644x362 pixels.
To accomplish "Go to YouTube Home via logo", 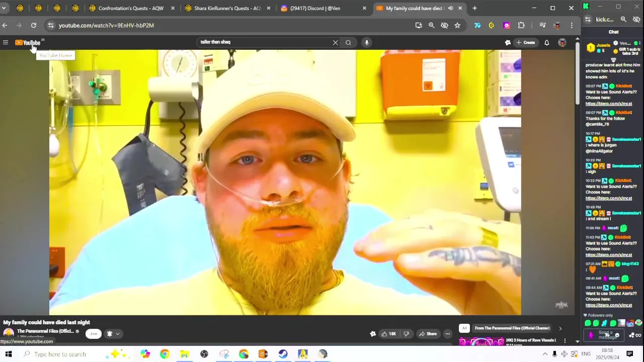I will 28,43.
